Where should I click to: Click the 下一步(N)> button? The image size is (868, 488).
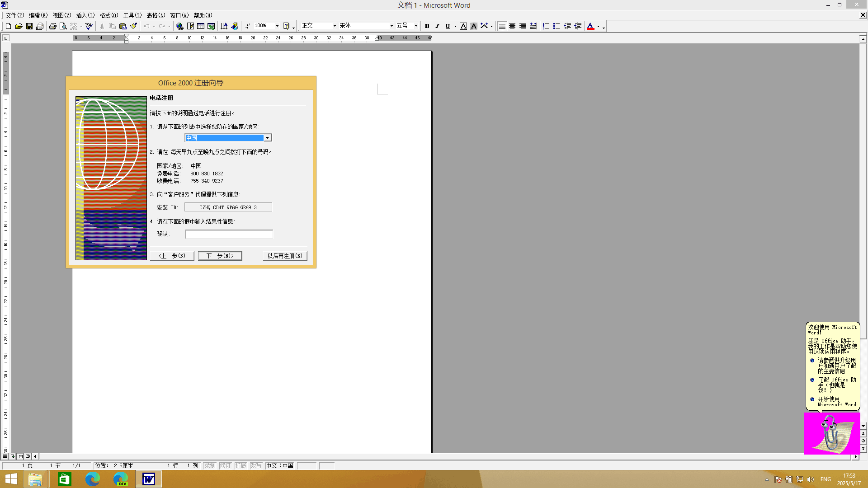click(x=220, y=256)
